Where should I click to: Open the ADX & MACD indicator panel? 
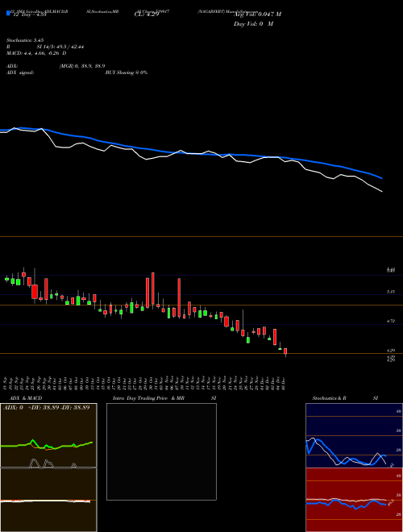(x=48, y=468)
